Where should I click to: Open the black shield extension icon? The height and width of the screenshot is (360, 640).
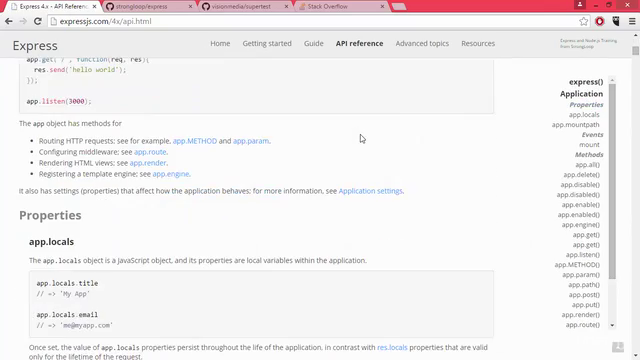click(x=616, y=22)
